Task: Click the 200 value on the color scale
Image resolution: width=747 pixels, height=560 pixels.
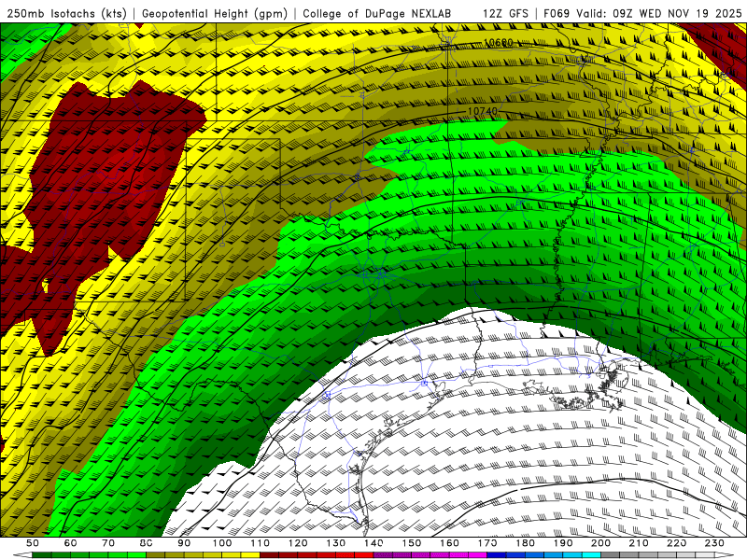Action: [x=600, y=543]
